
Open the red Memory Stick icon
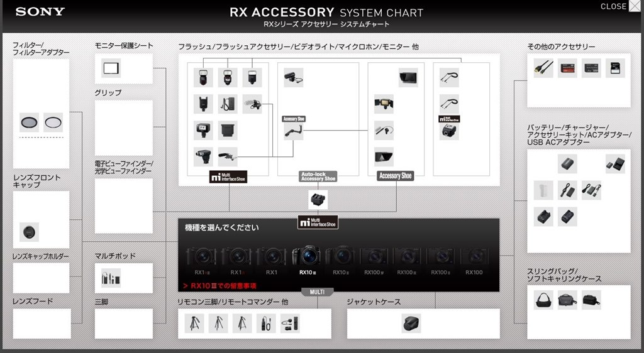pyautogui.click(x=567, y=68)
